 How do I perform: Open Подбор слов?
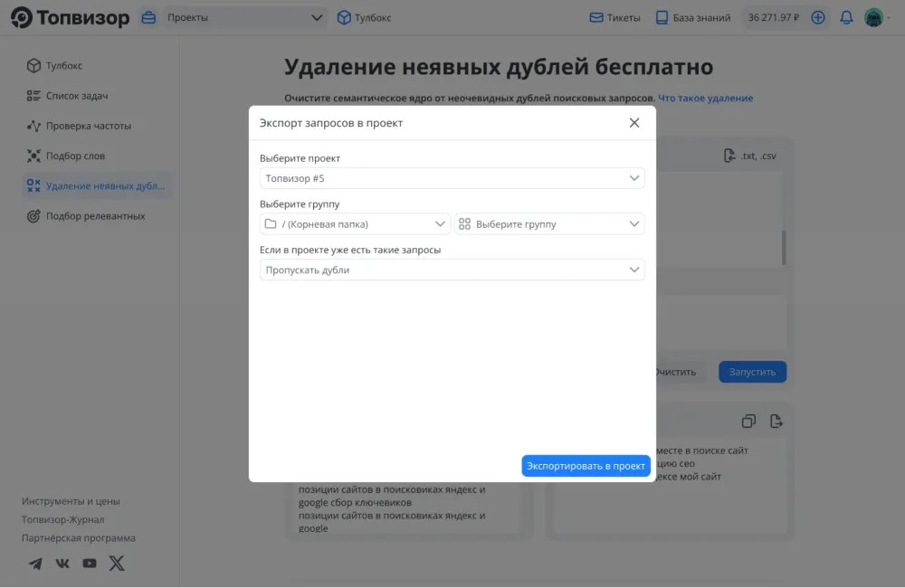[97, 156]
